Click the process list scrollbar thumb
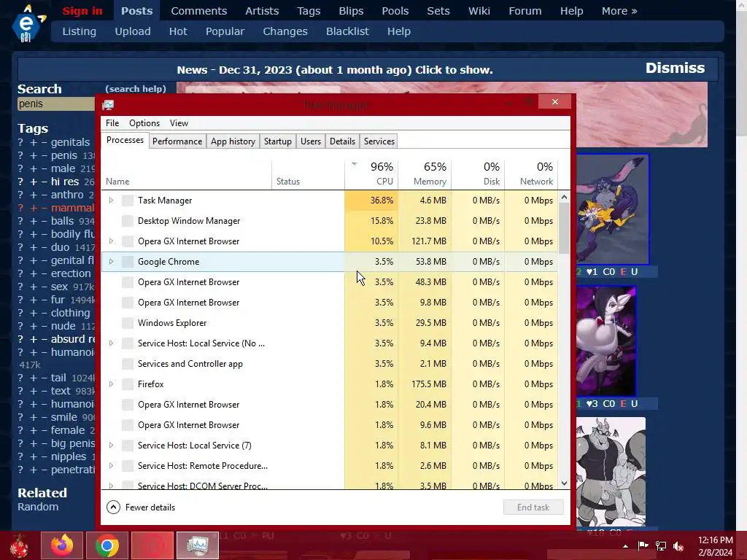Screen dimensions: 747x560 click(x=565, y=228)
